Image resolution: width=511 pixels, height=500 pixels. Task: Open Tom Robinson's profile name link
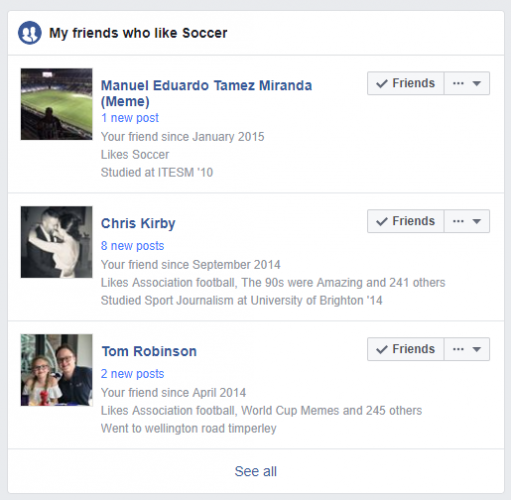click(x=149, y=351)
